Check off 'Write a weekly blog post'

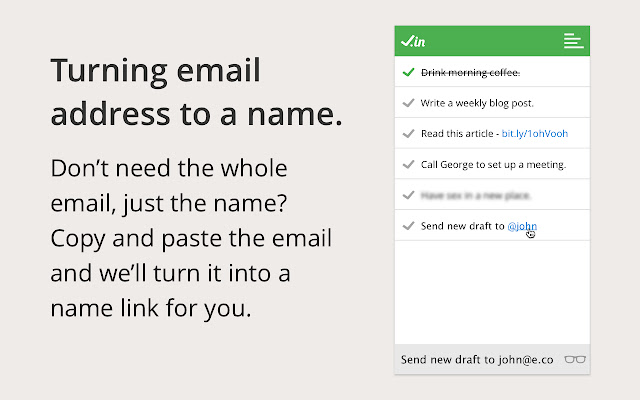click(408, 103)
